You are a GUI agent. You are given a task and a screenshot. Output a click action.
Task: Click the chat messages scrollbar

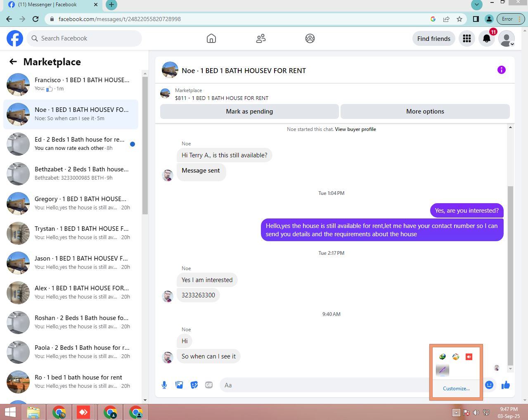510,275
